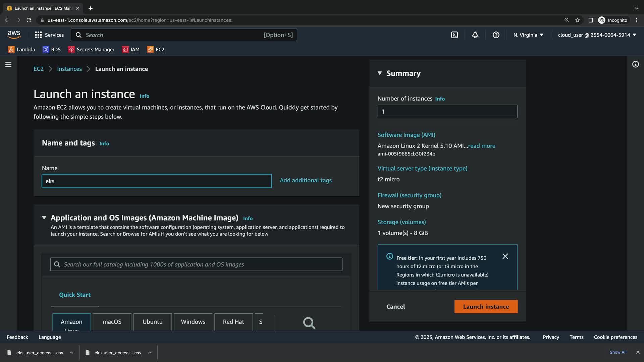The height and width of the screenshot is (362, 644).
Task: Open the cloud_user account dropdown
Action: 597,35
